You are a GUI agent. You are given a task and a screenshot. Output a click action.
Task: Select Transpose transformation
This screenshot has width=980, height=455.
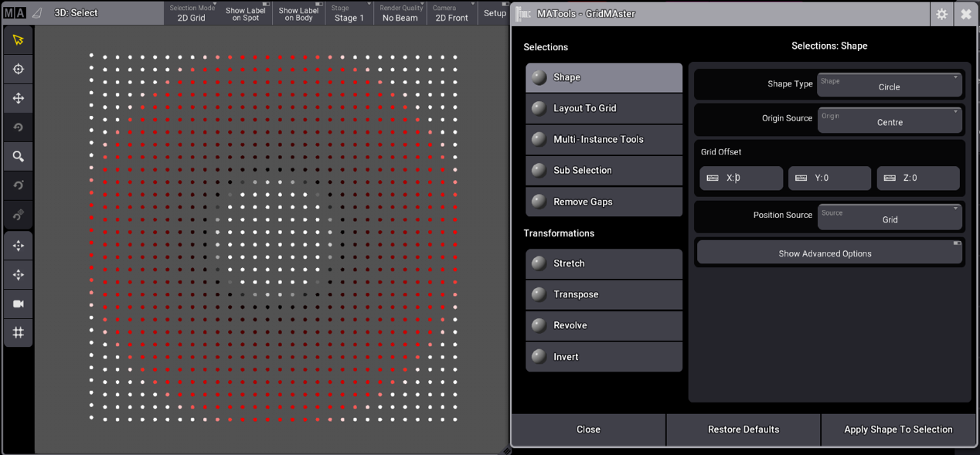click(x=604, y=294)
